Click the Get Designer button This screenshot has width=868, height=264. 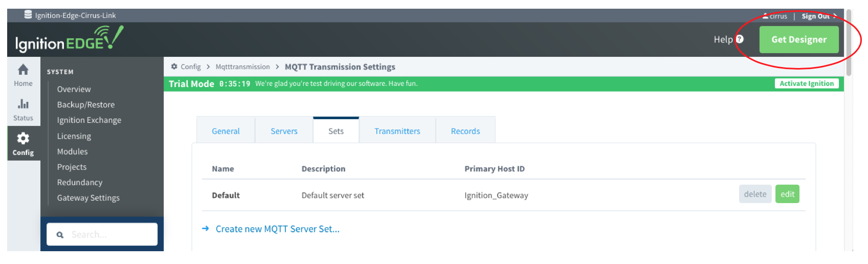pos(799,39)
